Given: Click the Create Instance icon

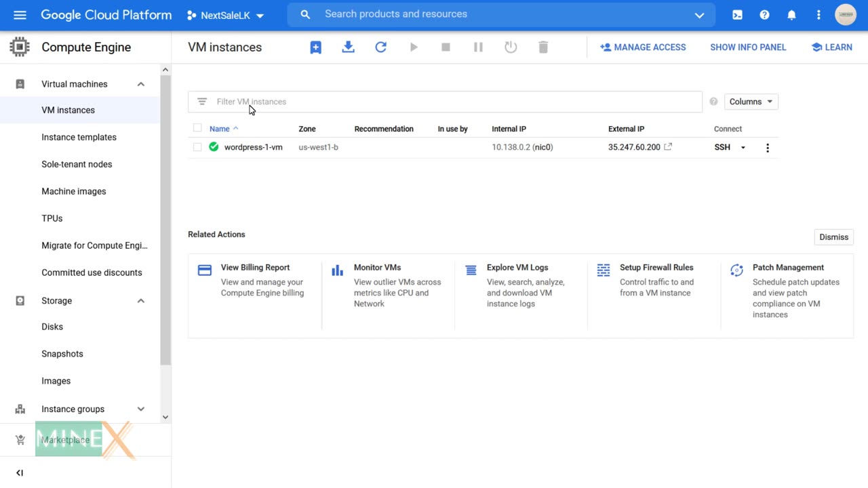Looking at the screenshot, I should pos(316,47).
